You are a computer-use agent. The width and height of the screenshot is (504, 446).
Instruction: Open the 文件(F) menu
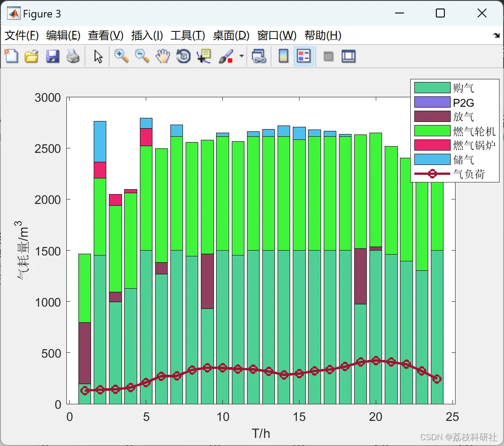tap(22, 35)
